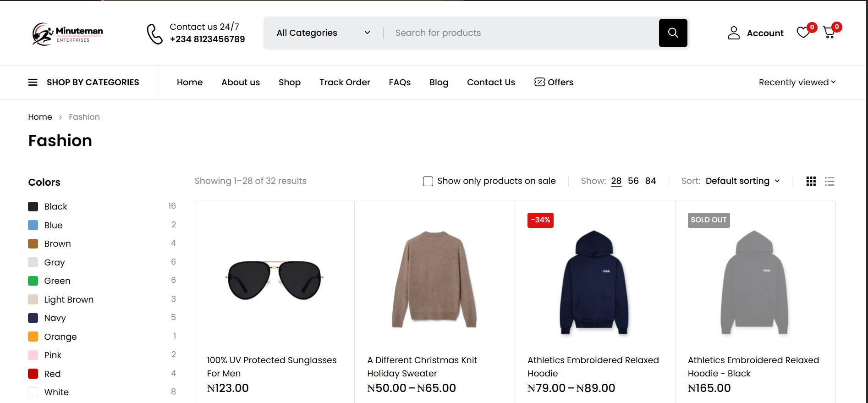The image size is (868, 403).
Task: Click the ₦123.00 price
Action: point(228,388)
